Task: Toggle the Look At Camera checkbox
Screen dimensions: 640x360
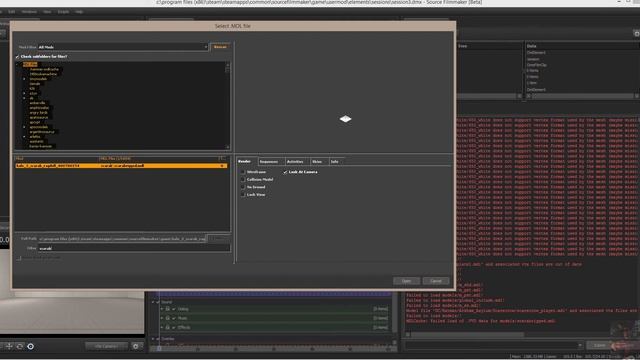Action: pos(285,172)
